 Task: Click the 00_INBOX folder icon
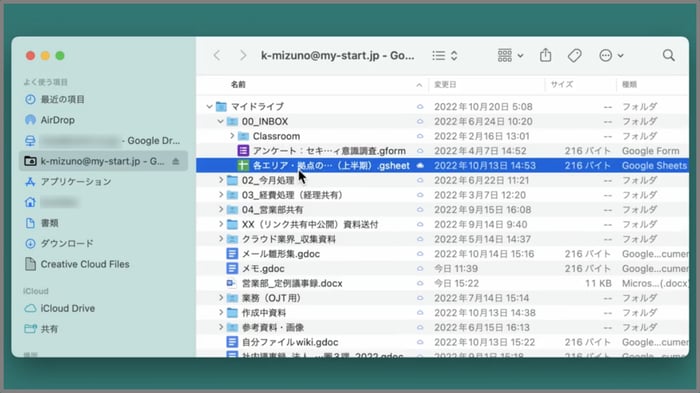[232, 121]
